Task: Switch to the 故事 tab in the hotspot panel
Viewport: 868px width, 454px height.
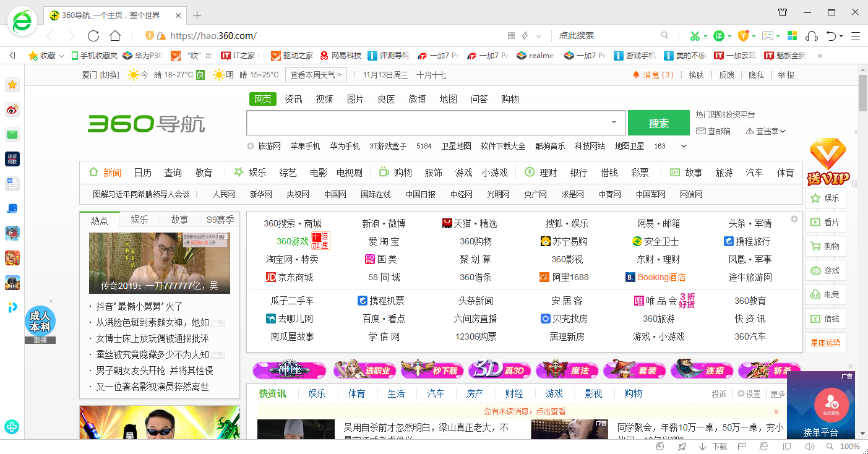Action: [179, 220]
